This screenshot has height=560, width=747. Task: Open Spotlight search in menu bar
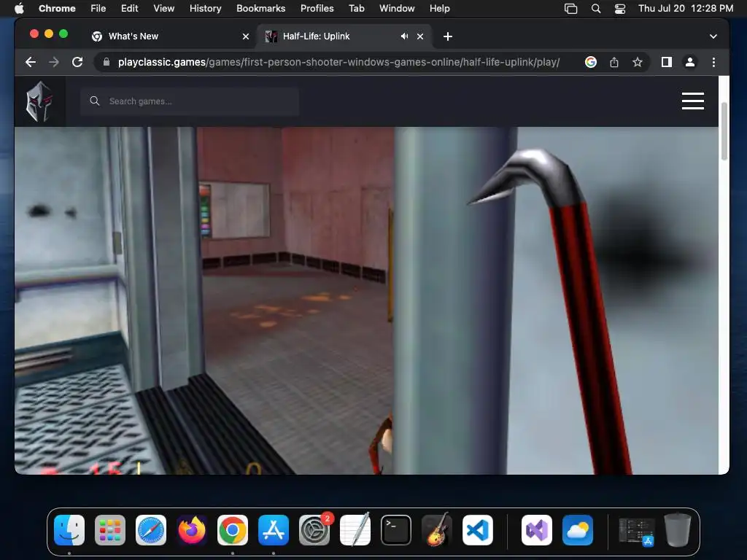tap(595, 8)
